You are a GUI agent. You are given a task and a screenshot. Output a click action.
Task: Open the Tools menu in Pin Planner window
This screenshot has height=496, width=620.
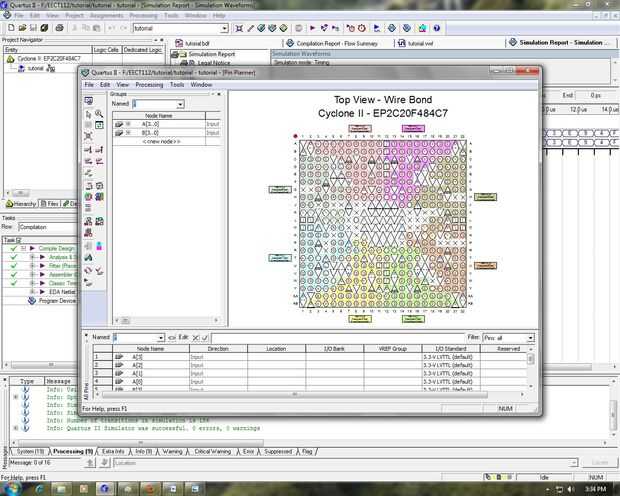[177, 85]
